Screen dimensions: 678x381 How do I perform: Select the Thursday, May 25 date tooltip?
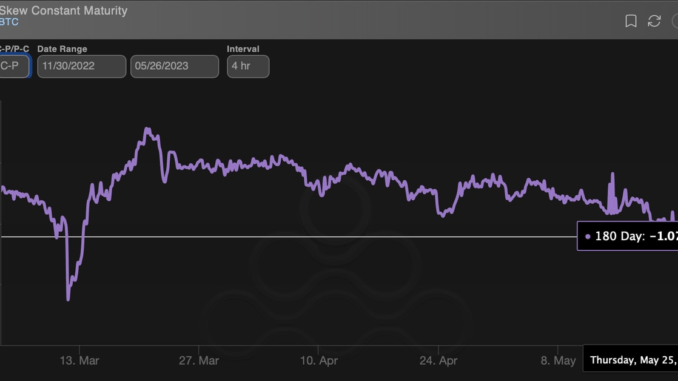pos(631,359)
